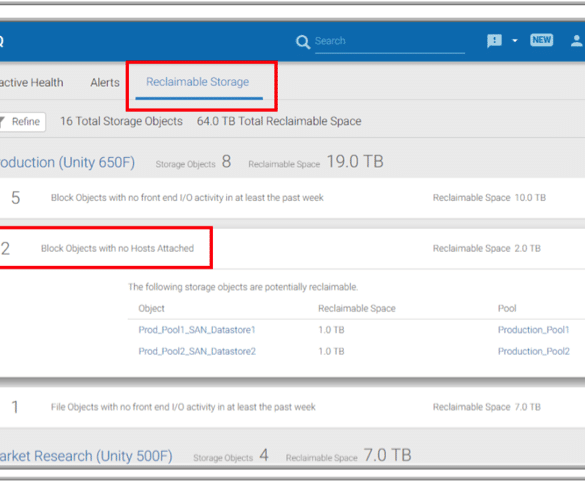Click the search magnifier icon
585x481 pixels.
click(x=303, y=42)
